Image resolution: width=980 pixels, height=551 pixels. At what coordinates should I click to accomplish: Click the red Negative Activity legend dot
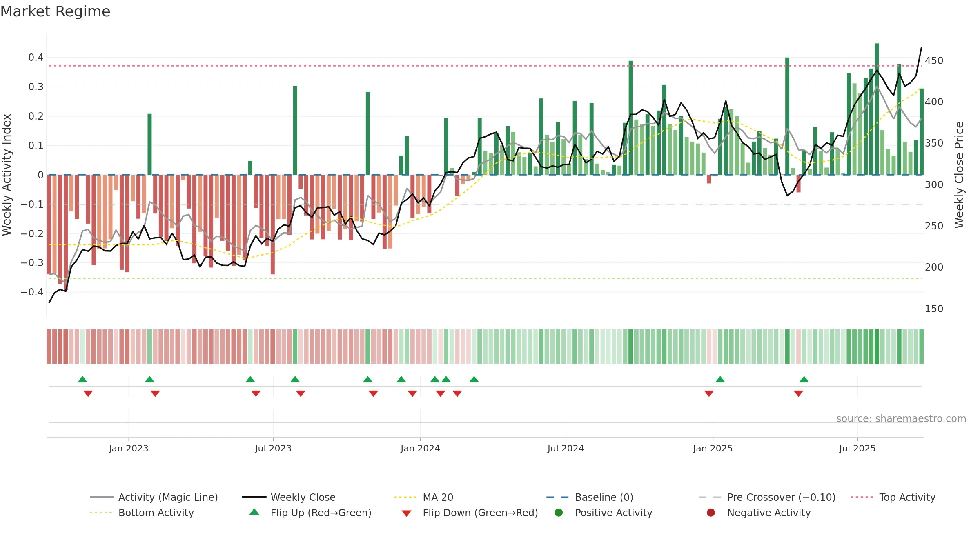click(x=711, y=512)
